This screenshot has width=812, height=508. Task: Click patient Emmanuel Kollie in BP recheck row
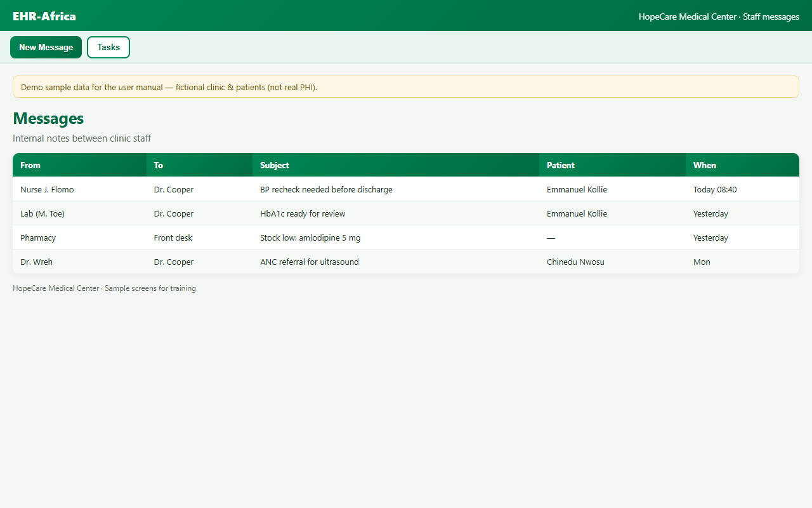pyautogui.click(x=577, y=189)
